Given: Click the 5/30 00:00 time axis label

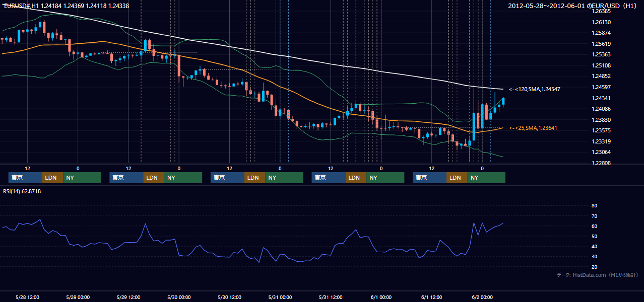Looking at the screenshot, I should (x=179, y=297).
